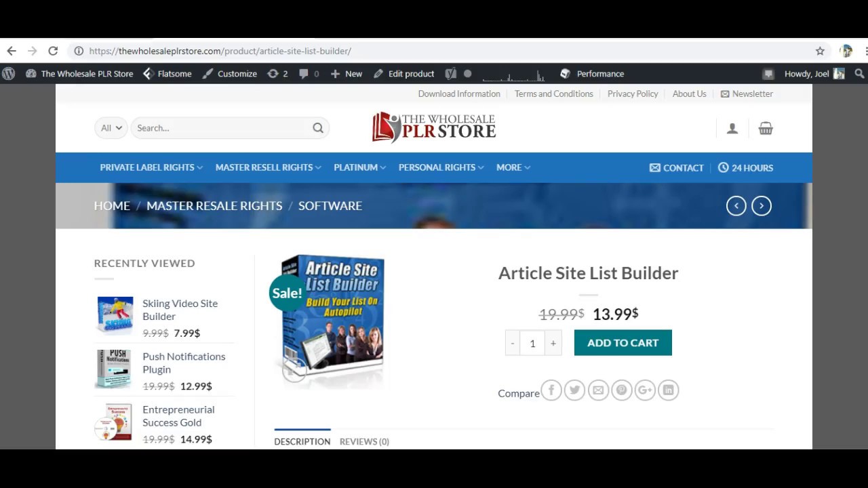This screenshot has width=868, height=488.
Task: Share on Facebook icon
Action: pyautogui.click(x=551, y=390)
